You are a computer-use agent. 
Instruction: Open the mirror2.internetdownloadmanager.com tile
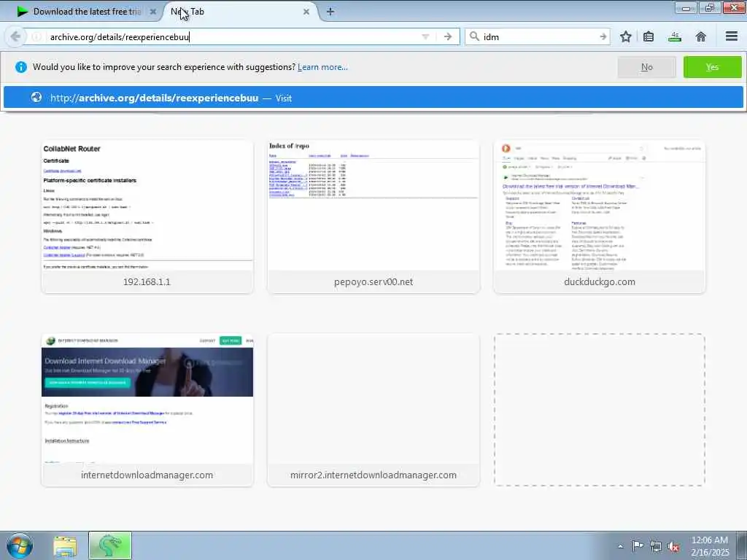coord(373,410)
